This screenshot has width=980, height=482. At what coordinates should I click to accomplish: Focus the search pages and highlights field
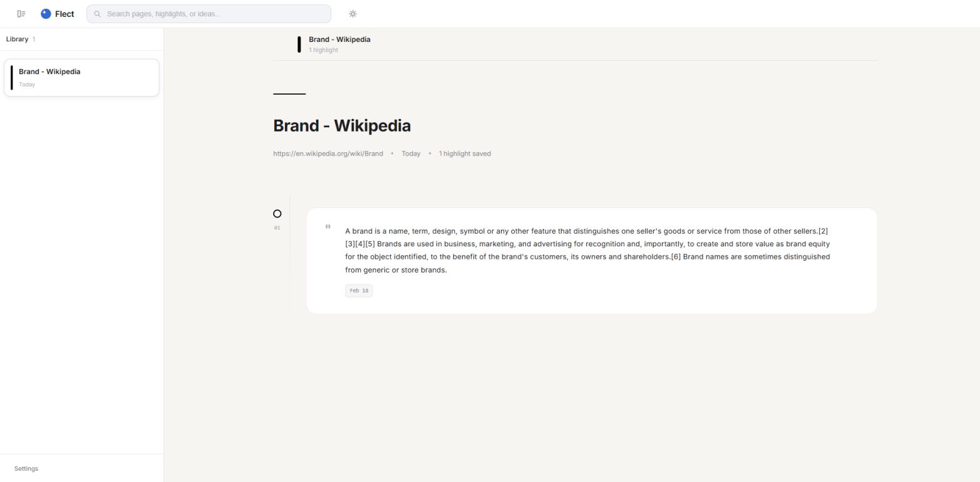pos(213,14)
